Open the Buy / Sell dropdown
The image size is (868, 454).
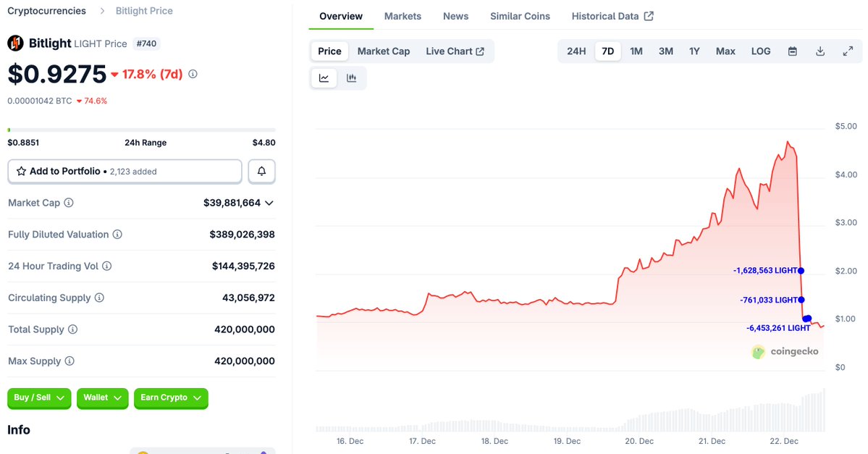point(39,398)
